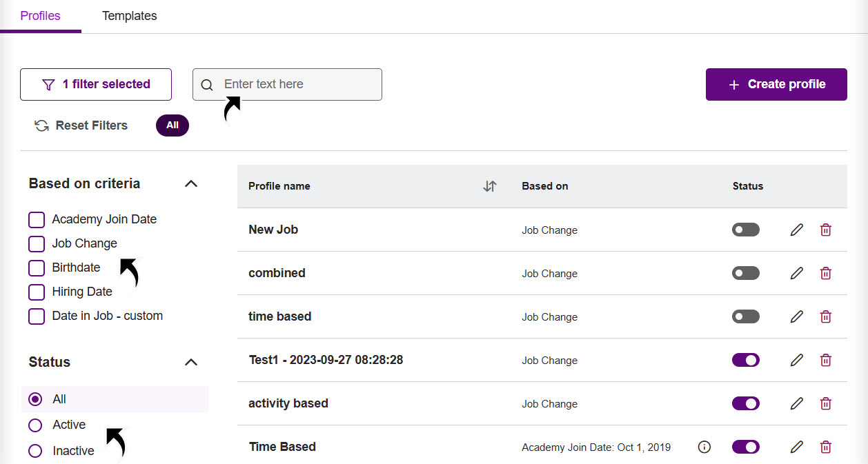Open info icon on Time Based row

[x=704, y=447]
